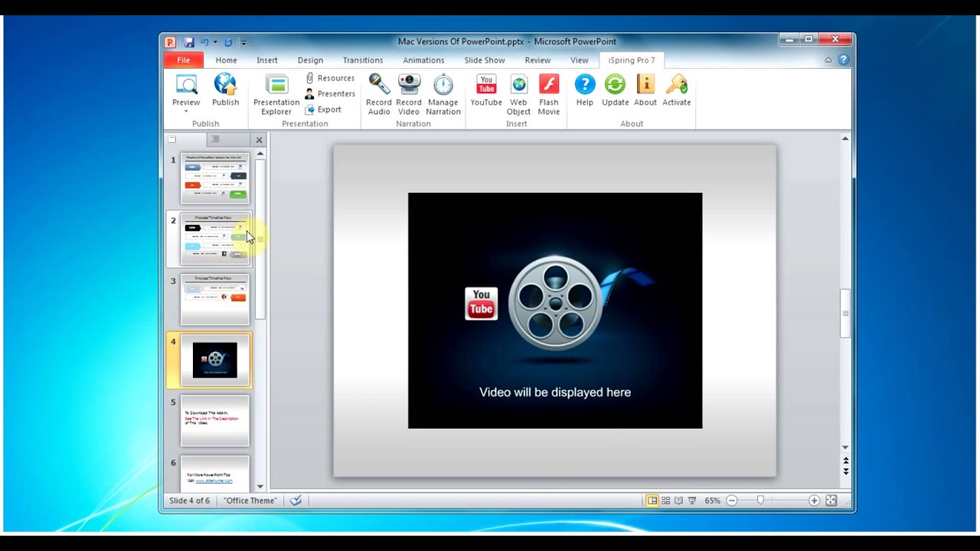Image resolution: width=980 pixels, height=551 pixels.
Task: Zoom in with plus button
Action: [x=814, y=500]
